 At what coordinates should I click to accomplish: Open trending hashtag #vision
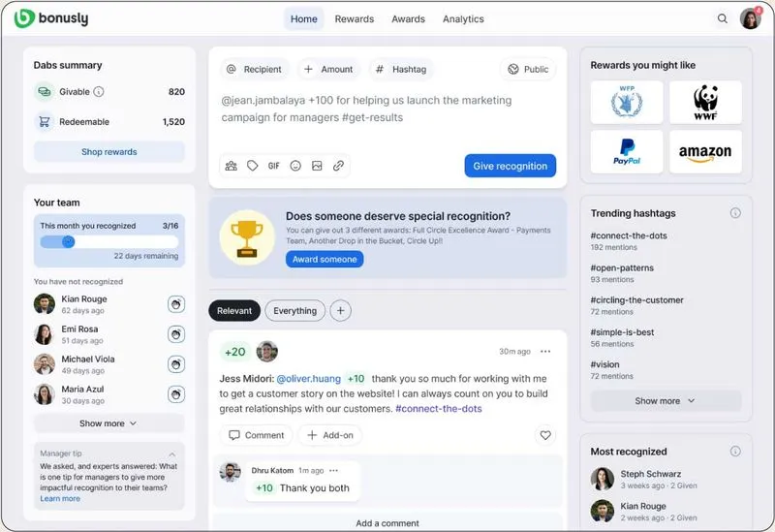tap(604, 364)
